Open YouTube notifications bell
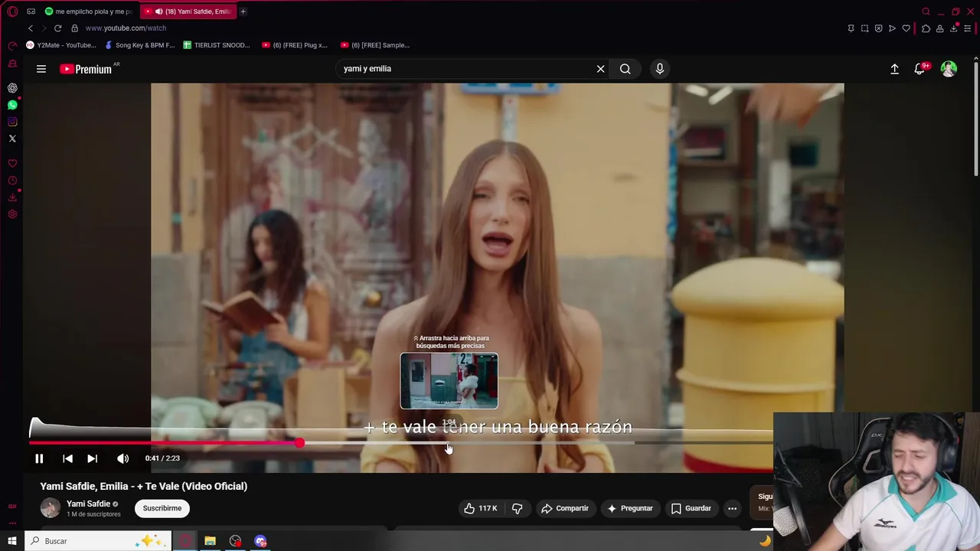Viewport: 980px width, 551px height. (920, 69)
